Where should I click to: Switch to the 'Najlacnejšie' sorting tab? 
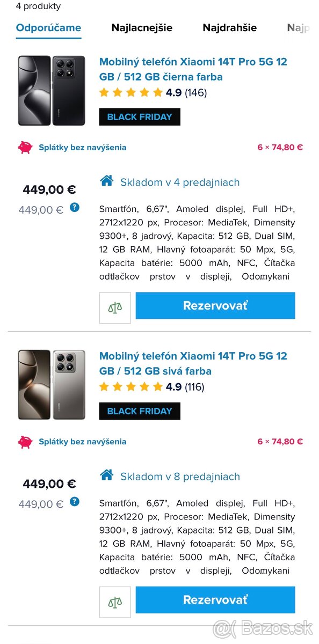[x=141, y=27]
